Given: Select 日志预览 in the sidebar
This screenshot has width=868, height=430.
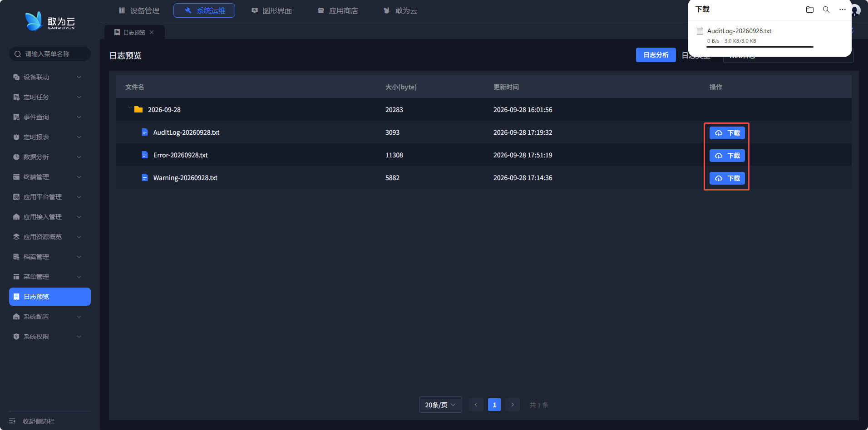Looking at the screenshot, I should (50, 297).
